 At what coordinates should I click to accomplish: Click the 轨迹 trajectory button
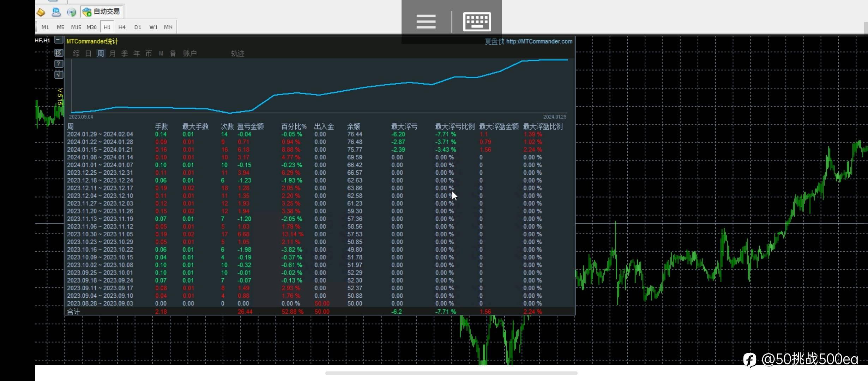click(x=237, y=53)
